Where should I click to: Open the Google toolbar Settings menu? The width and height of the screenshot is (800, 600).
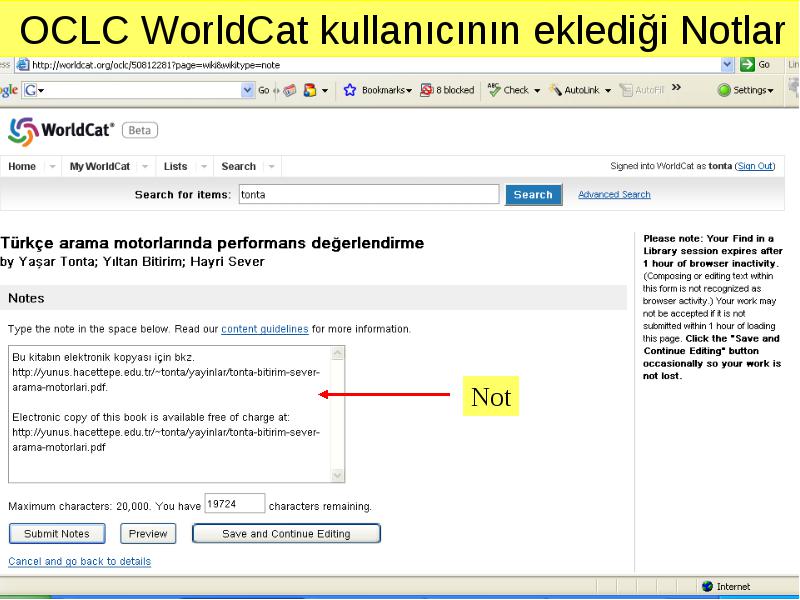(745, 90)
